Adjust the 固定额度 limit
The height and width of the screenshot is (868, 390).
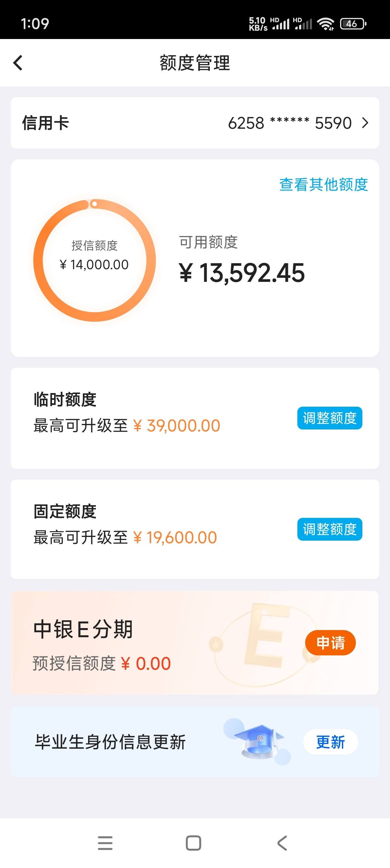click(330, 529)
